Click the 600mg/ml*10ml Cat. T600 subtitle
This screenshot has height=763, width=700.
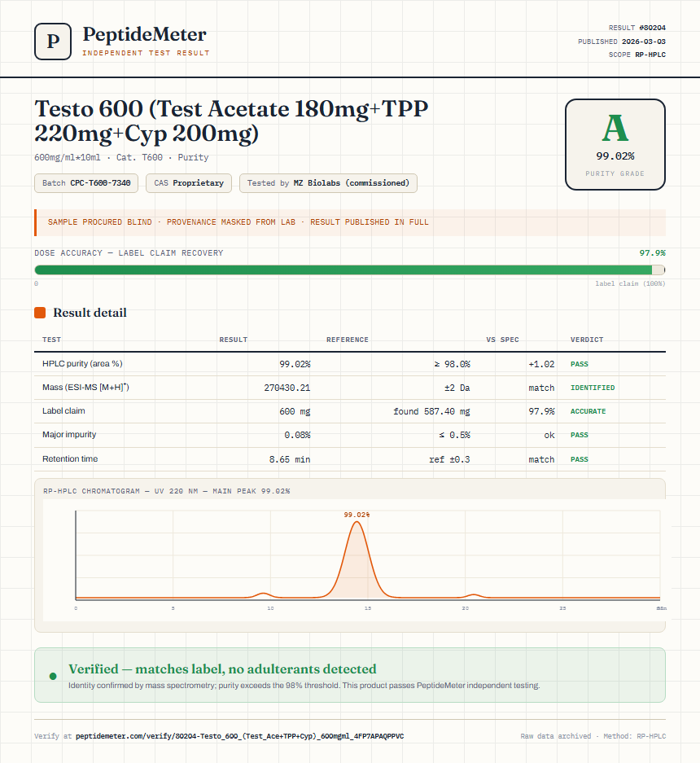point(121,157)
